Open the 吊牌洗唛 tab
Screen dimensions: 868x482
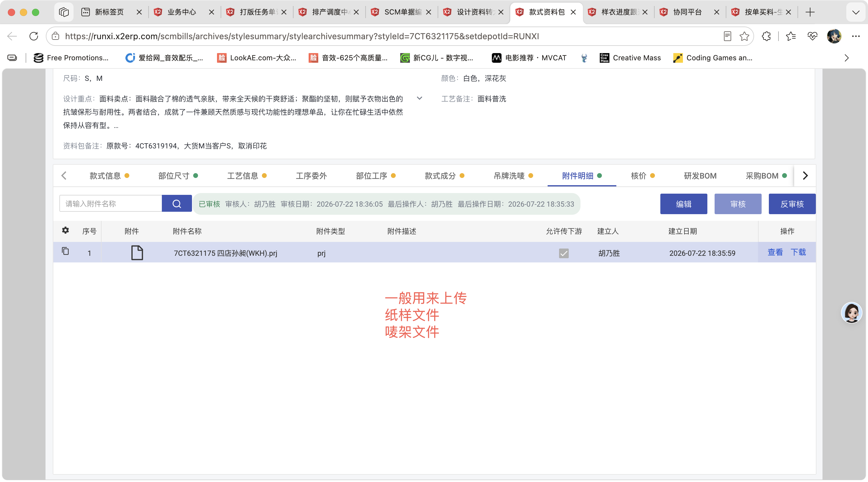513,176
